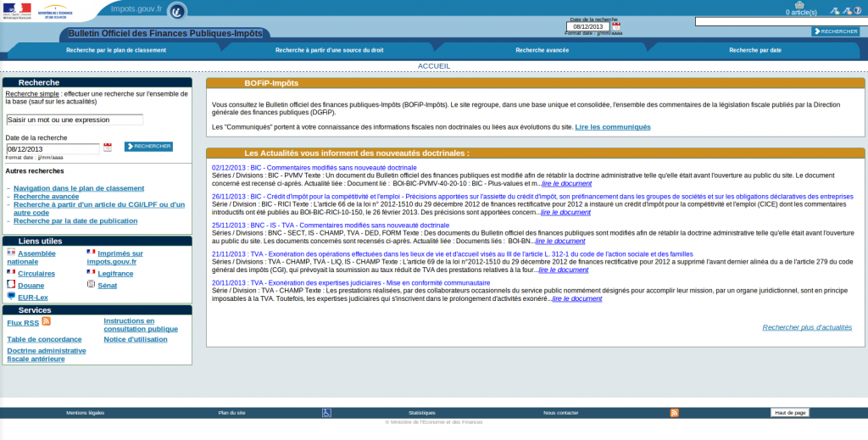Click the Ministère de l'Économie logo
Image resolution: width=868 pixels, height=440 pixels.
coord(55,12)
